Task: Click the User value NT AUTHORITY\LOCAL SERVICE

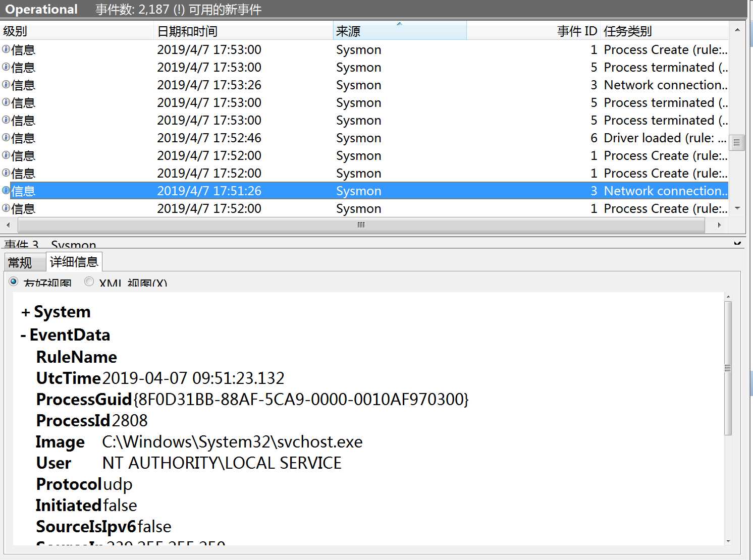Action: (x=222, y=463)
